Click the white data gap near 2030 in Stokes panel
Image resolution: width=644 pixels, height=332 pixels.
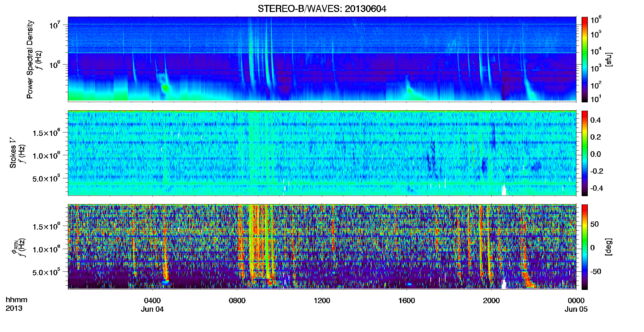504,190
